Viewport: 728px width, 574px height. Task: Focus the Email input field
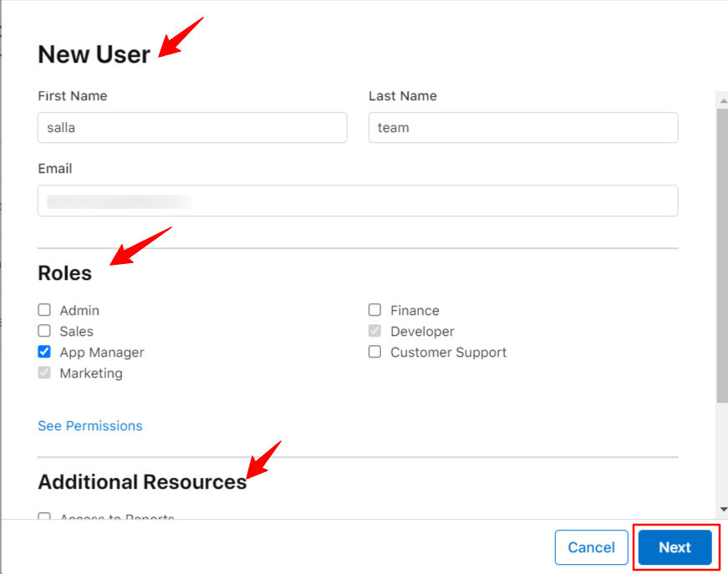click(x=358, y=201)
